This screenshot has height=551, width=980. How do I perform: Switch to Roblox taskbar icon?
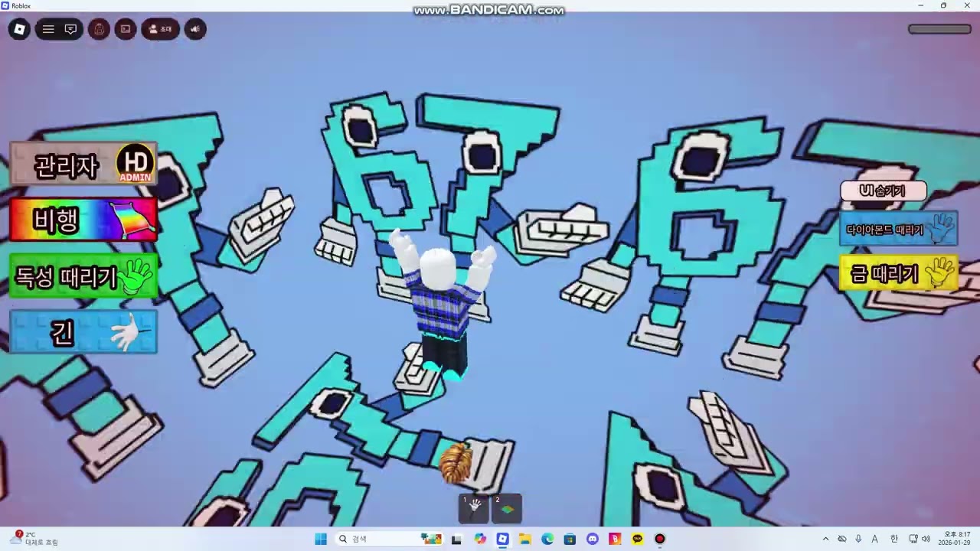click(x=502, y=539)
